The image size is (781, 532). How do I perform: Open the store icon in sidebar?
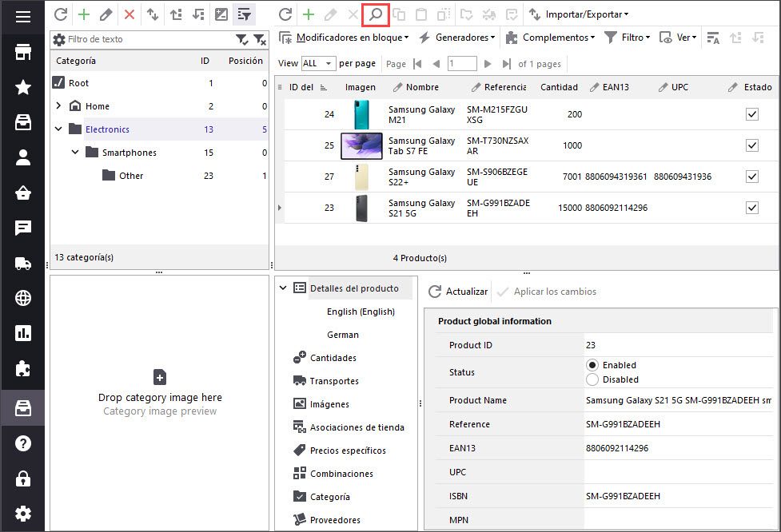pyautogui.click(x=23, y=52)
